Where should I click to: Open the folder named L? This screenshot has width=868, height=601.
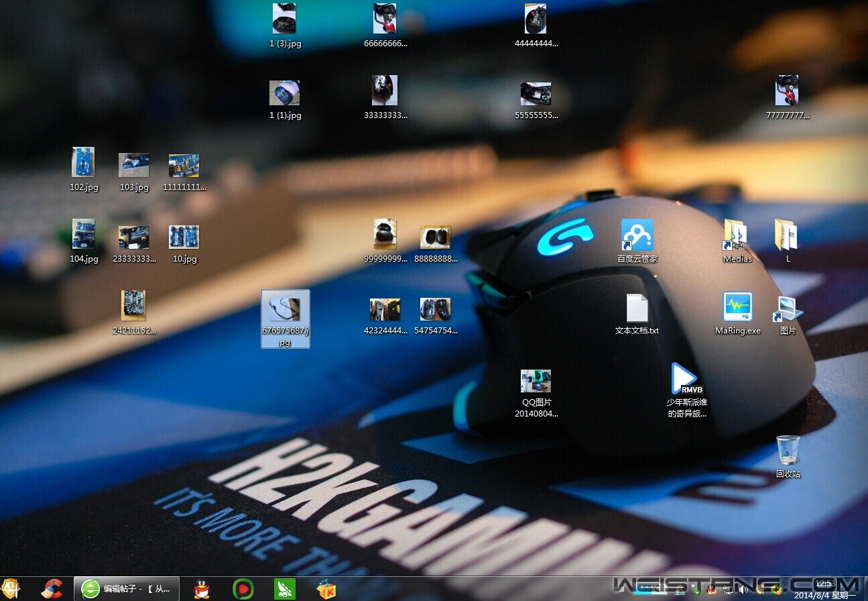click(788, 235)
